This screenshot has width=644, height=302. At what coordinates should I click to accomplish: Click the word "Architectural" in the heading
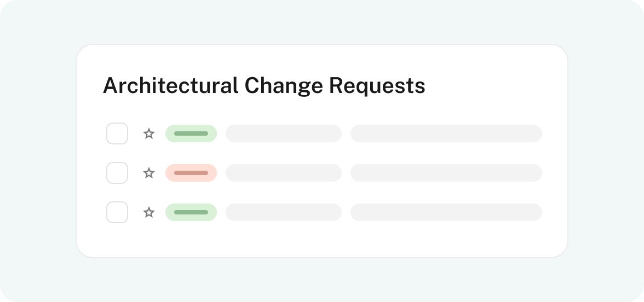[x=170, y=86]
